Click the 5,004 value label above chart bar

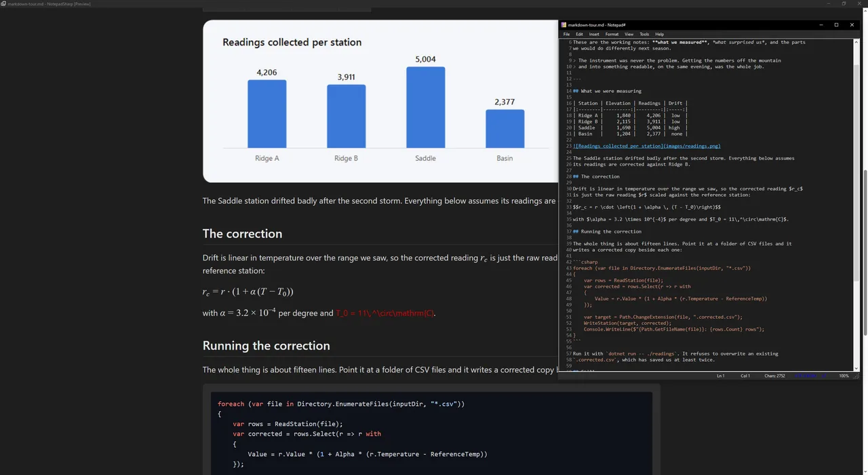click(425, 59)
